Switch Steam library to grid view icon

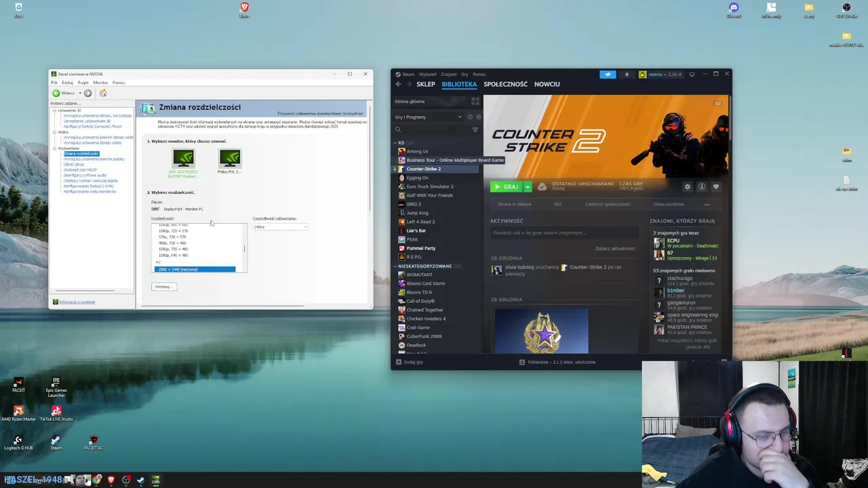(475, 101)
